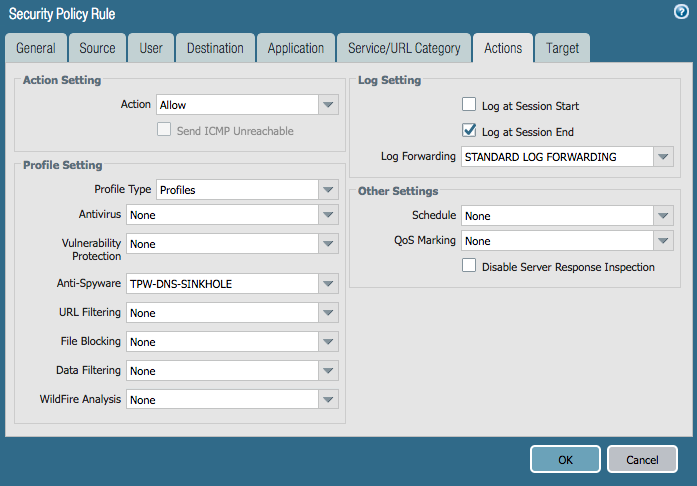697x486 pixels.
Task: Enable Log at Session Start
Action: [469, 104]
